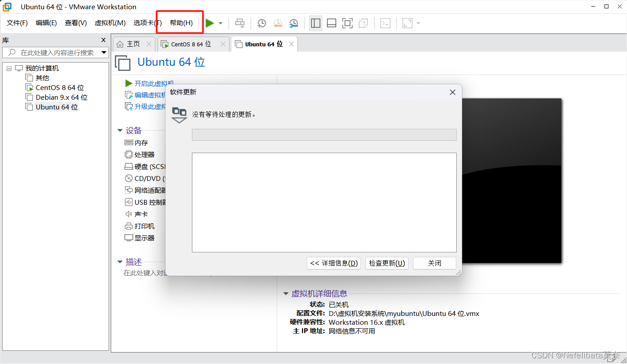The width and height of the screenshot is (627, 364).
Task: Open the stretch display dropdown arrow
Action: 418,23
